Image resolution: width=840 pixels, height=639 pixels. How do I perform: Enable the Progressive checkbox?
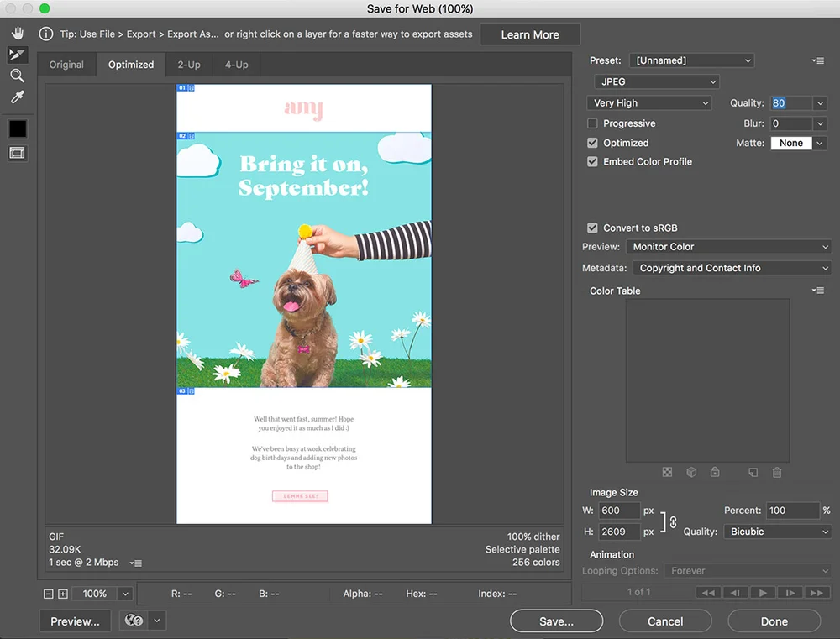(x=593, y=123)
